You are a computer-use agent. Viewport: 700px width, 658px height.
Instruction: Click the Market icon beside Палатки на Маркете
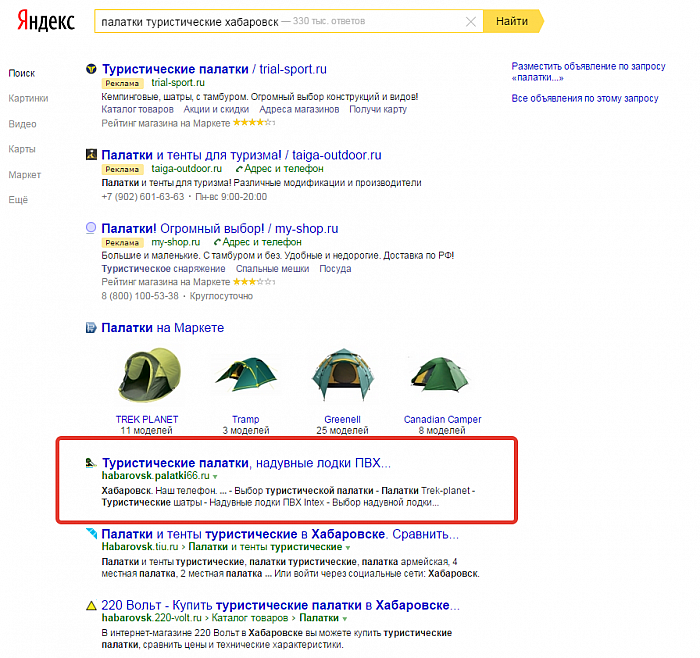(x=91, y=328)
